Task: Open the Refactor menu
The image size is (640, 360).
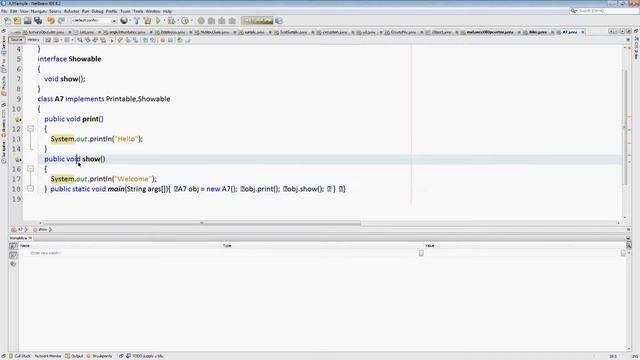Action: 71,11
